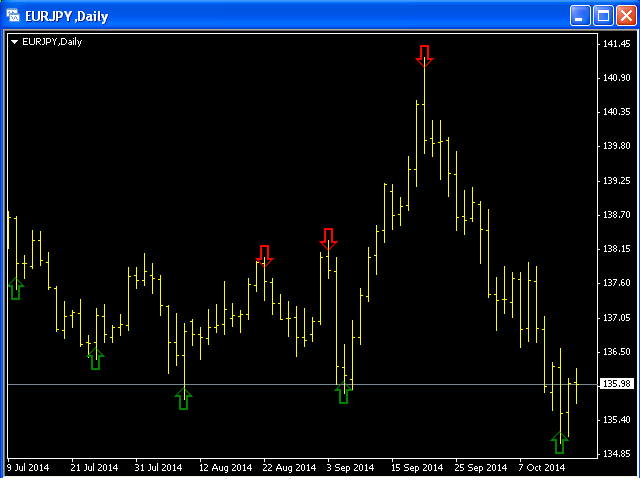Click the EURJPY ,Daily window title text
640x480 pixels.
(67, 16)
